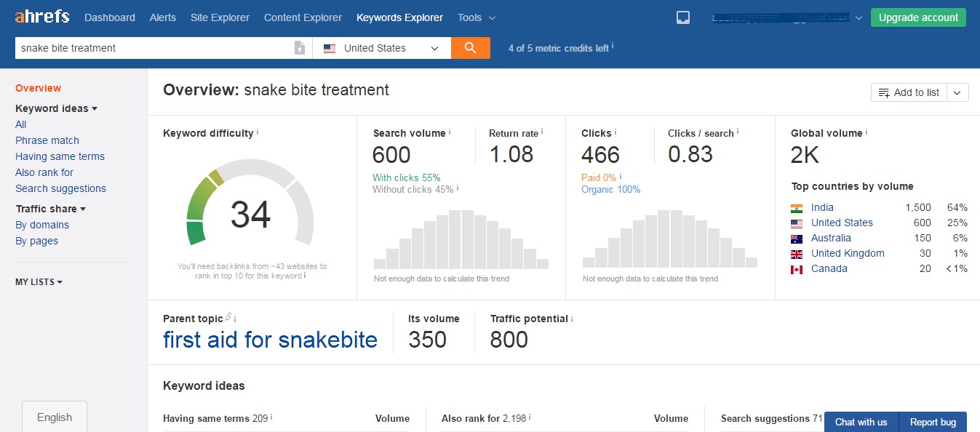The height and width of the screenshot is (432, 980).
Task: Open the United States country selector
Action: 382,48
